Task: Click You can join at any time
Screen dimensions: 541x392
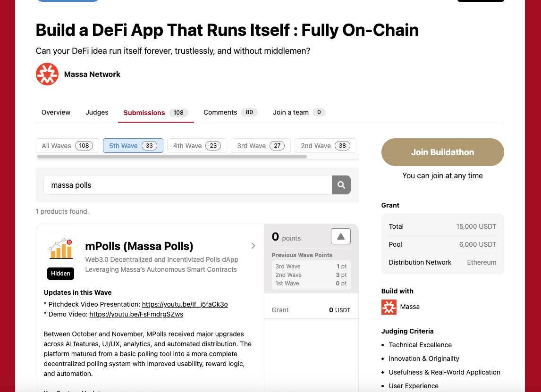Action: click(x=443, y=176)
